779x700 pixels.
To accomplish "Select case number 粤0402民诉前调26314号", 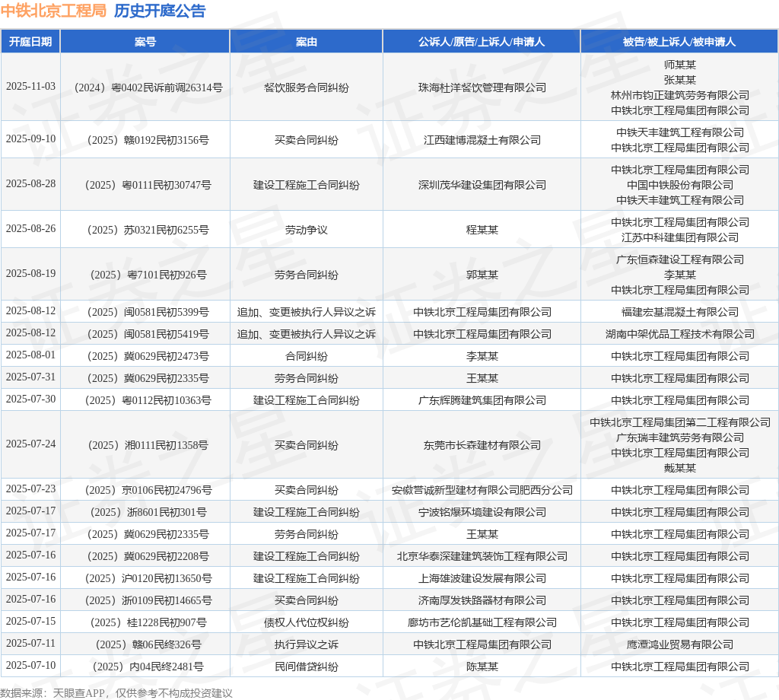I will tap(148, 87).
